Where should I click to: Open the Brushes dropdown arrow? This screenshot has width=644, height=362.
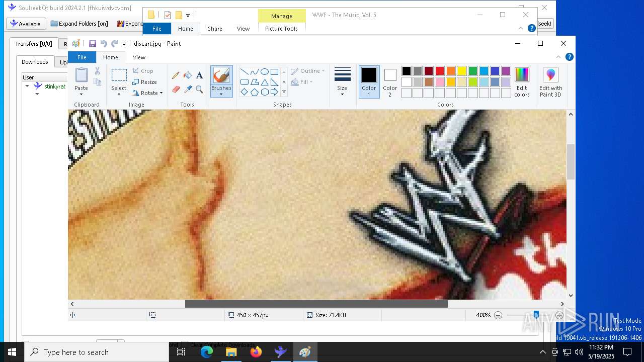pyautogui.click(x=221, y=94)
